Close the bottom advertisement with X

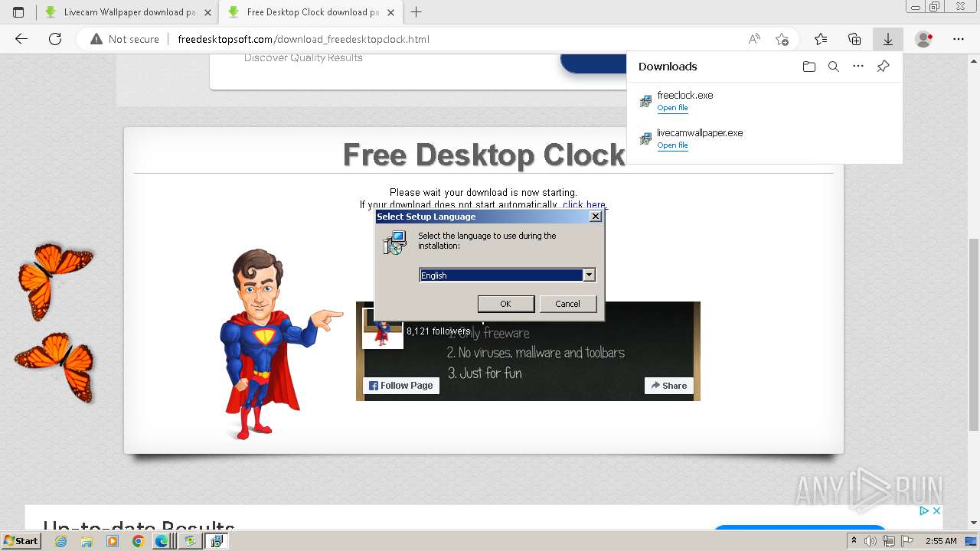tap(936, 510)
